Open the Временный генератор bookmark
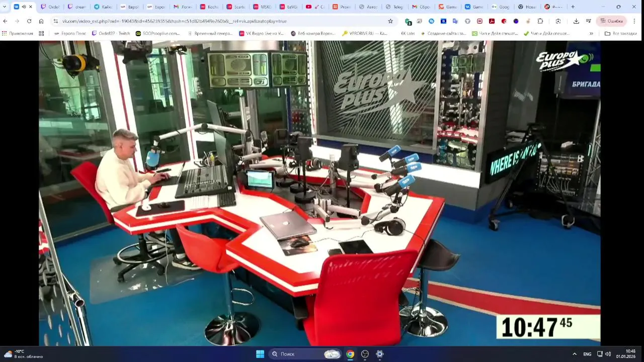Screen dimensions: 644x362 click(210, 34)
